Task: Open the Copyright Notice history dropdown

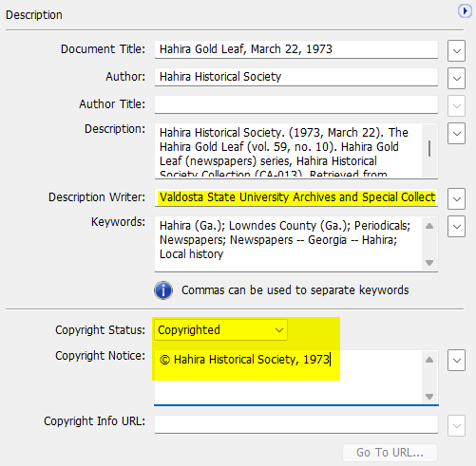Action: point(456,360)
